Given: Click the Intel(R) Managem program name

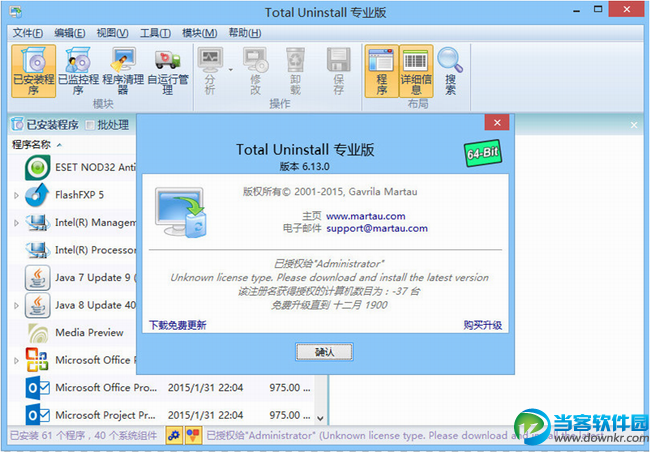Looking at the screenshot, I should pos(95,223).
